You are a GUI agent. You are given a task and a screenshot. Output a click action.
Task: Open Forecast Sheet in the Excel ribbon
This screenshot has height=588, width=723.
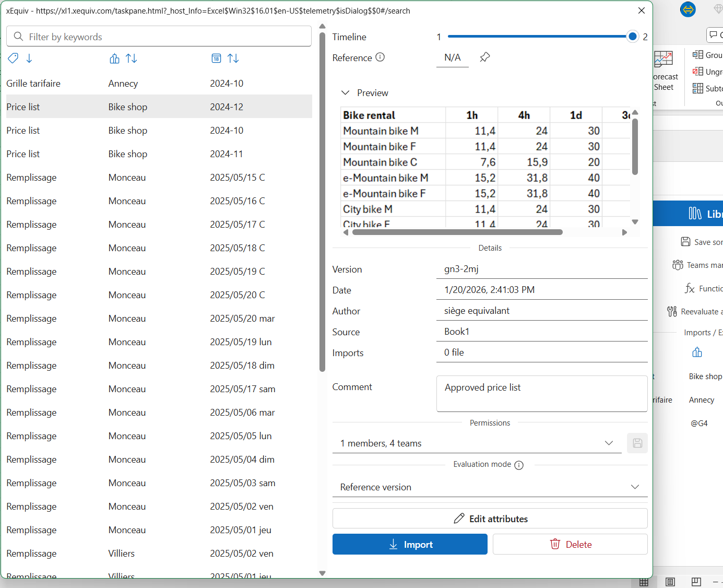tap(664, 70)
